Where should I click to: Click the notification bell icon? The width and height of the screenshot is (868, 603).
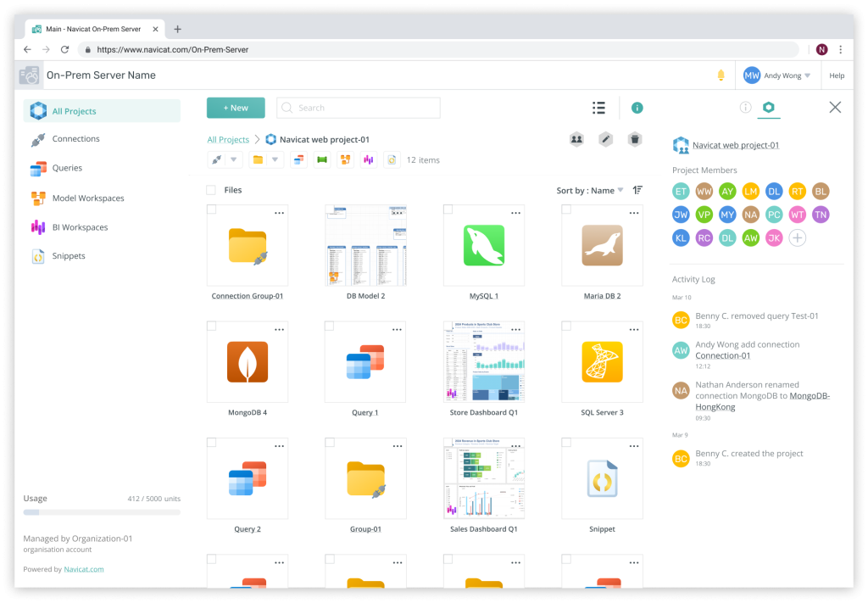[x=721, y=75]
